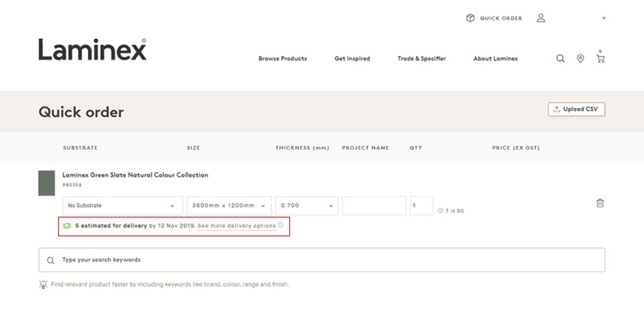The image size is (644, 313).
Task: Click the Green Slate colour swatch
Action: pos(47,184)
